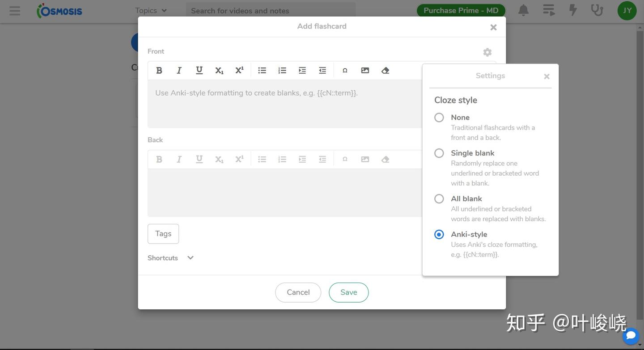Select Anki-style cloze option

tap(439, 235)
